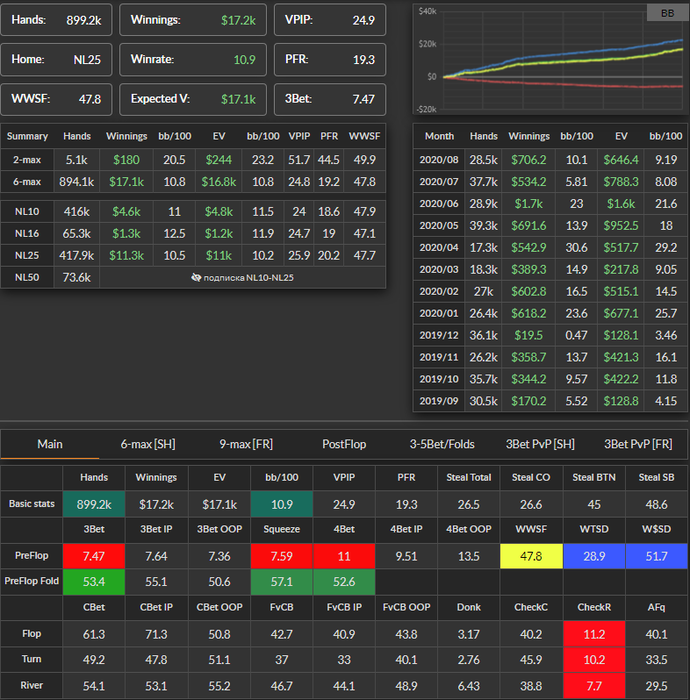Toggle the BB button above the graph
Screen dimensions: 690x700
coord(667,13)
